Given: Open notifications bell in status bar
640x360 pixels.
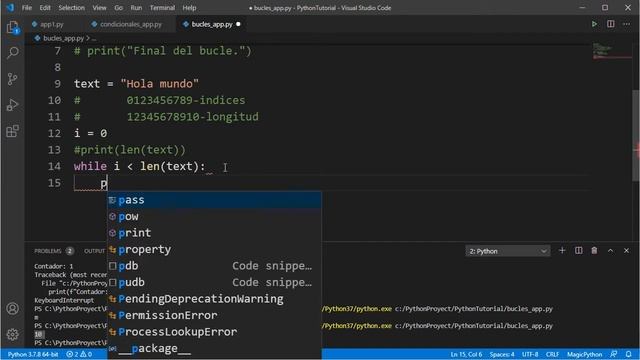Looking at the screenshot, I should [629, 354].
